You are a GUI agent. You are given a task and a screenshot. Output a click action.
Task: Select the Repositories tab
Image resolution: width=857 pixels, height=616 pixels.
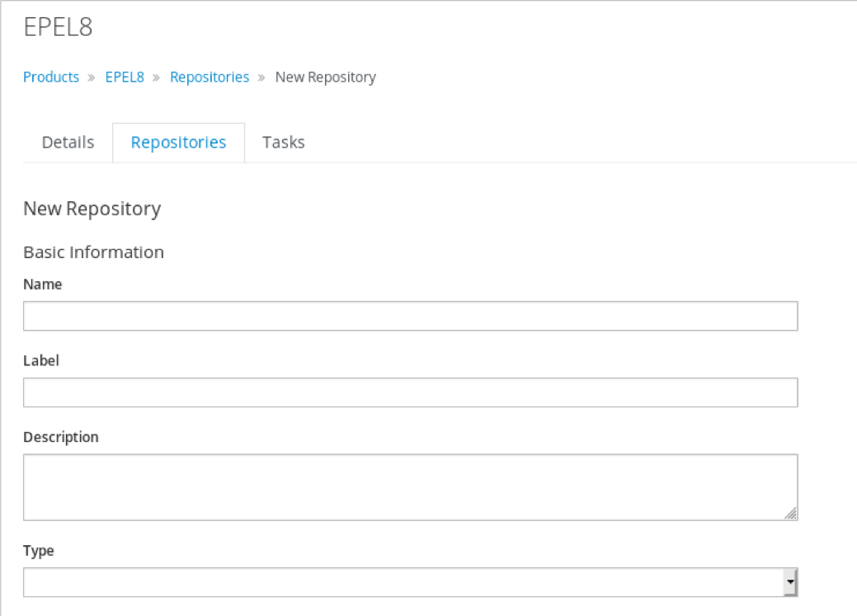[x=178, y=142]
